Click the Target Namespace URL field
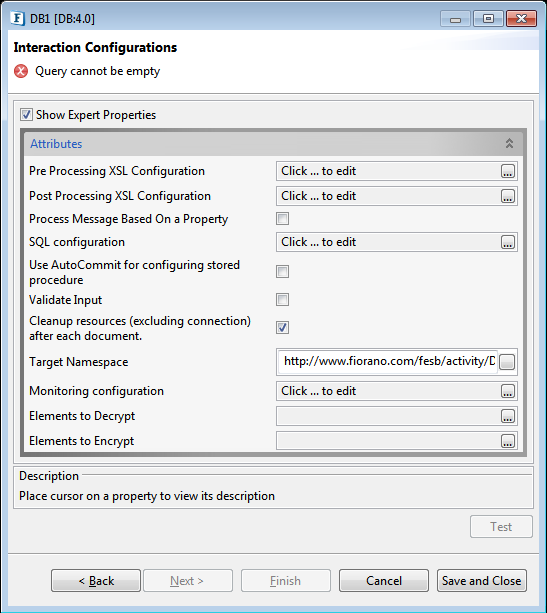547x613 pixels. 388,361
